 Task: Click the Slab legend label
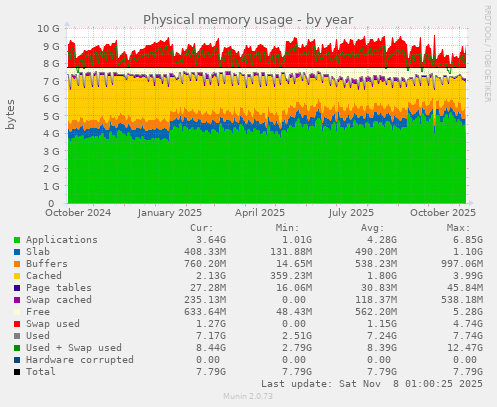[38, 252]
